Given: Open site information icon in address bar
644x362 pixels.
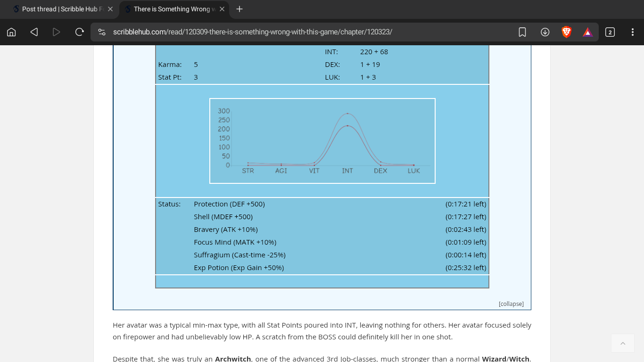Looking at the screenshot, I should pyautogui.click(x=101, y=32).
